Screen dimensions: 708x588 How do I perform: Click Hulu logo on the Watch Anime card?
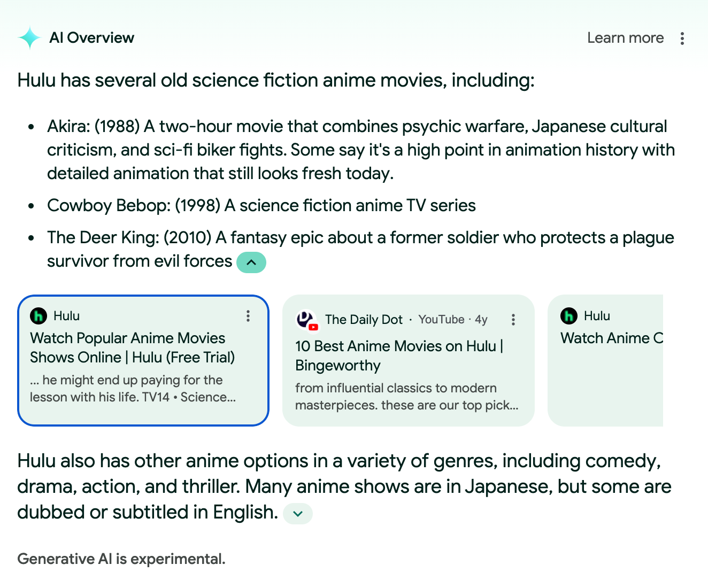[569, 316]
